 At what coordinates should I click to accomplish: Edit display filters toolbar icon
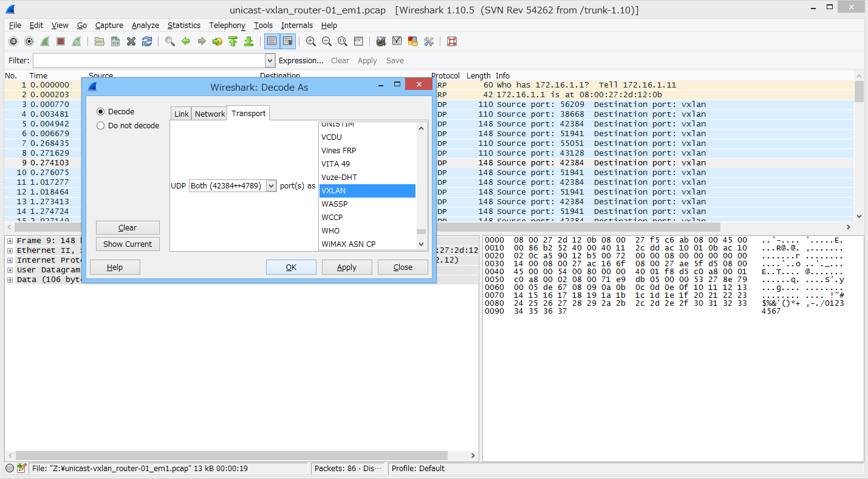pyautogui.click(x=397, y=41)
